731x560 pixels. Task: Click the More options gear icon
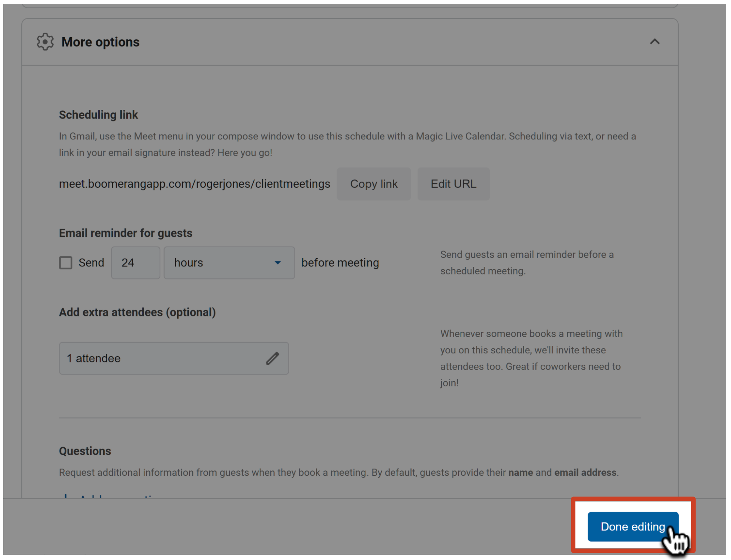pos(45,42)
